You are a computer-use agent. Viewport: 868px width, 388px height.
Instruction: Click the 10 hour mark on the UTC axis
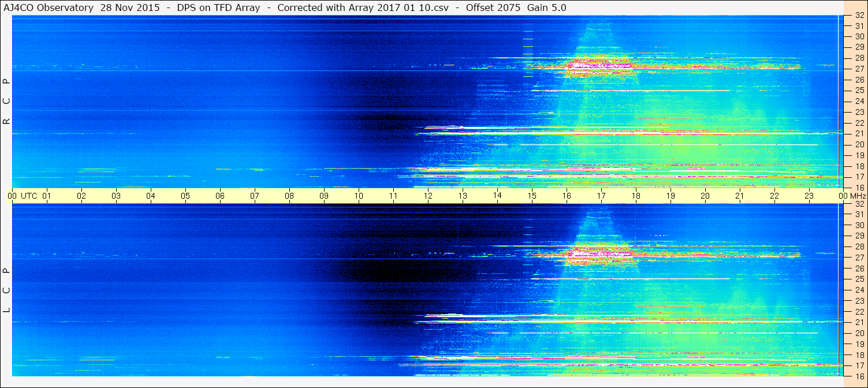(359, 196)
